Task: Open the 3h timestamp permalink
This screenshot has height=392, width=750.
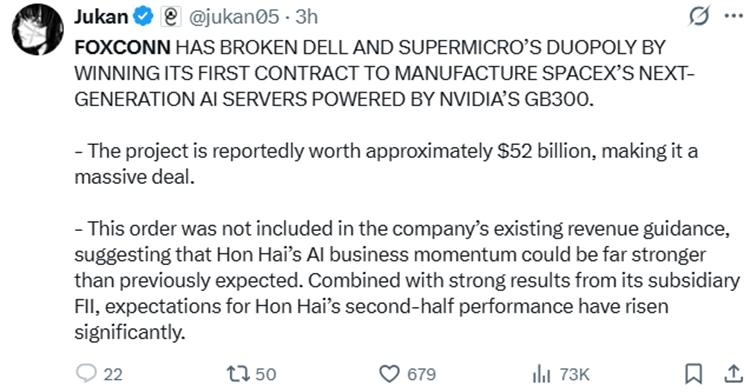Action: point(307,17)
